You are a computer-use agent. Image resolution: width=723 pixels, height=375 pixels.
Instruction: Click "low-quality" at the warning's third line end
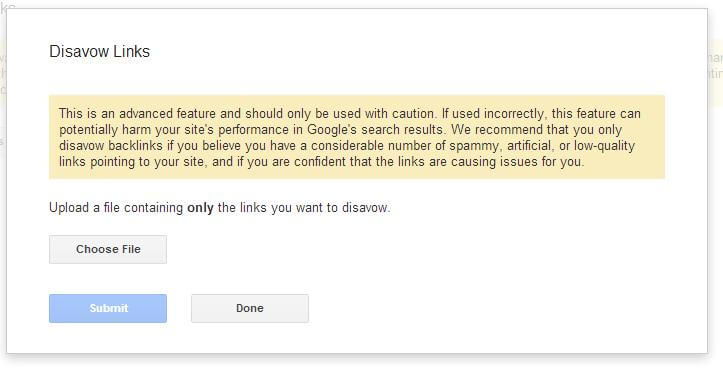click(604, 146)
